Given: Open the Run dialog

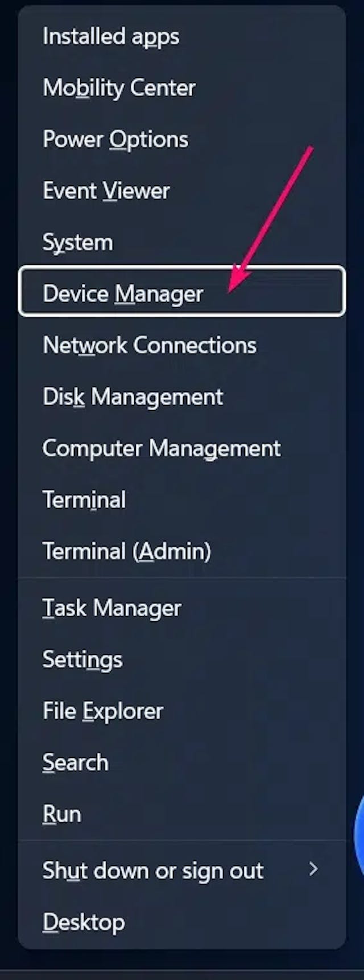Looking at the screenshot, I should point(62,813).
